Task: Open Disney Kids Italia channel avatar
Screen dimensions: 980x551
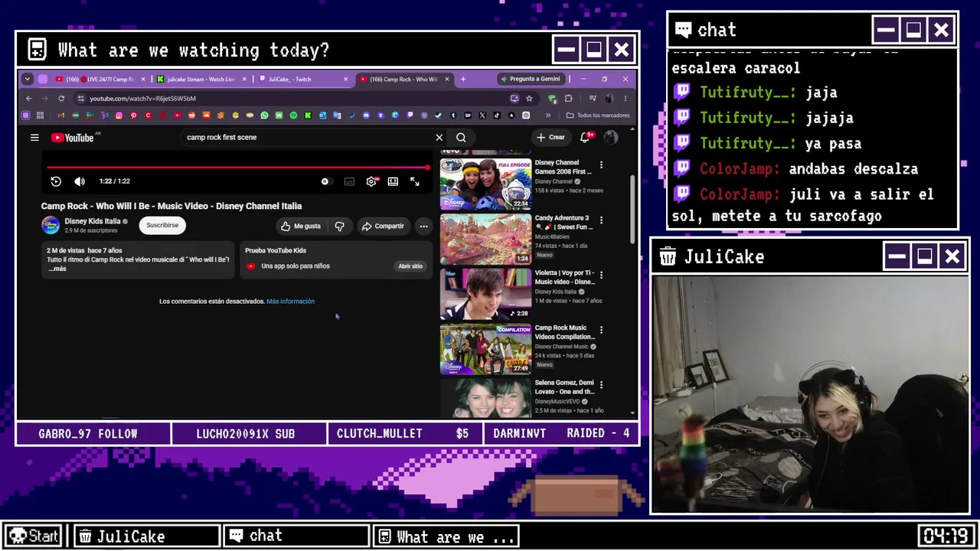Action: coord(51,225)
